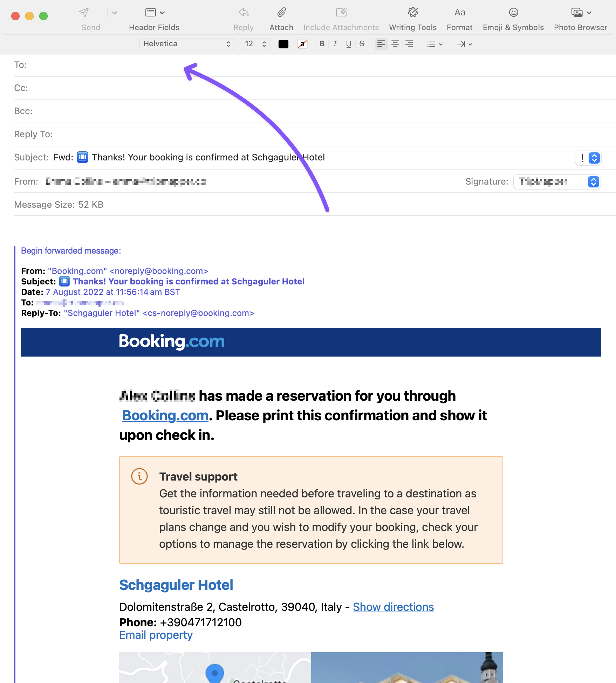616x683 pixels.
Task: Click the yellow minimize window button
Action: coord(29,16)
